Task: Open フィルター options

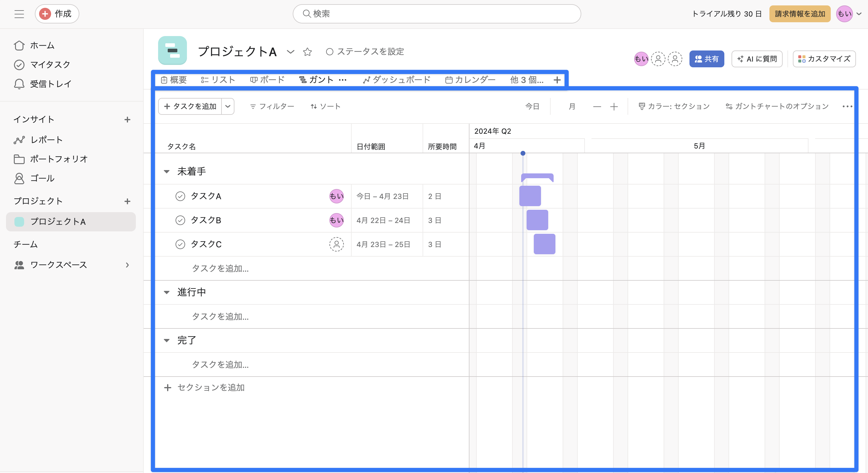Action: pyautogui.click(x=272, y=106)
